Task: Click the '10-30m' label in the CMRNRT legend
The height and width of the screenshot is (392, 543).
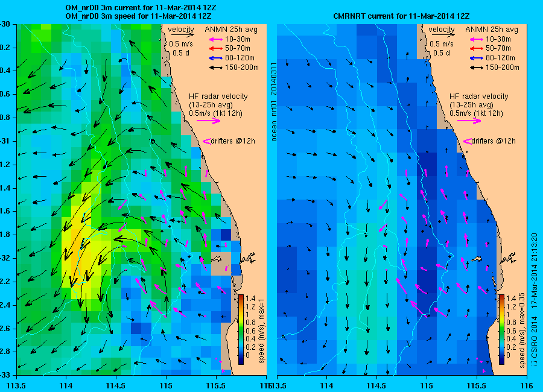Action: pos(498,39)
